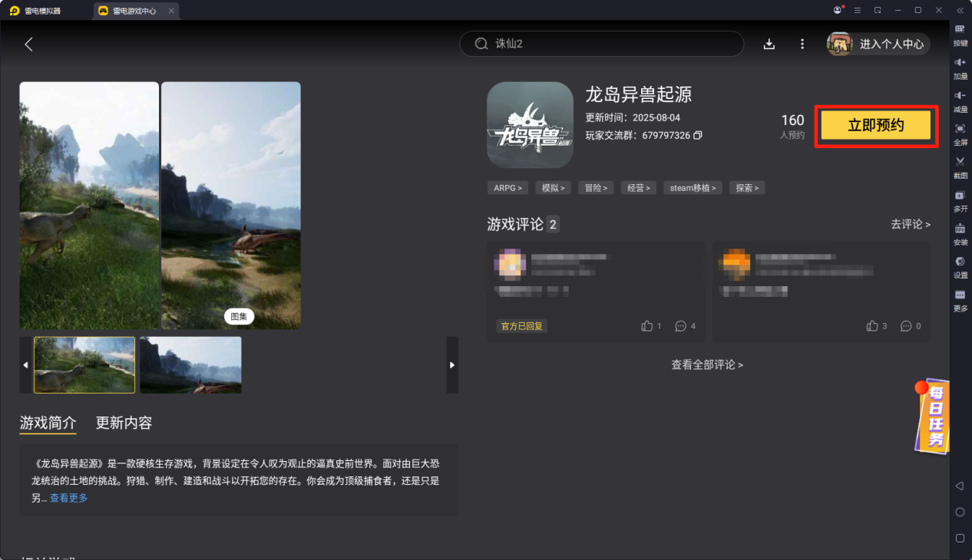The width and height of the screenshot is (972, 560).
Task: Open the ARPG tag
Action: pos(507,188)
